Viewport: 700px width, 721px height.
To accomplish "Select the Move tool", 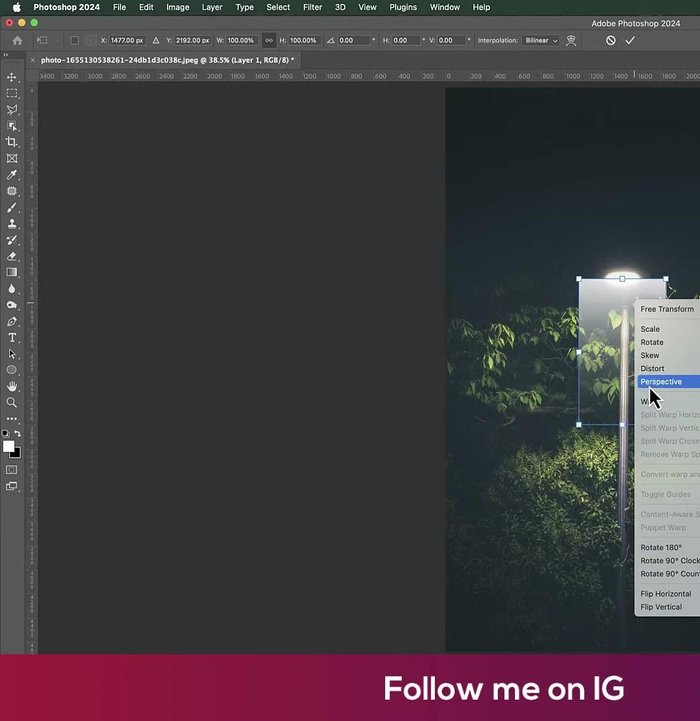I will [x=12, y=77].
